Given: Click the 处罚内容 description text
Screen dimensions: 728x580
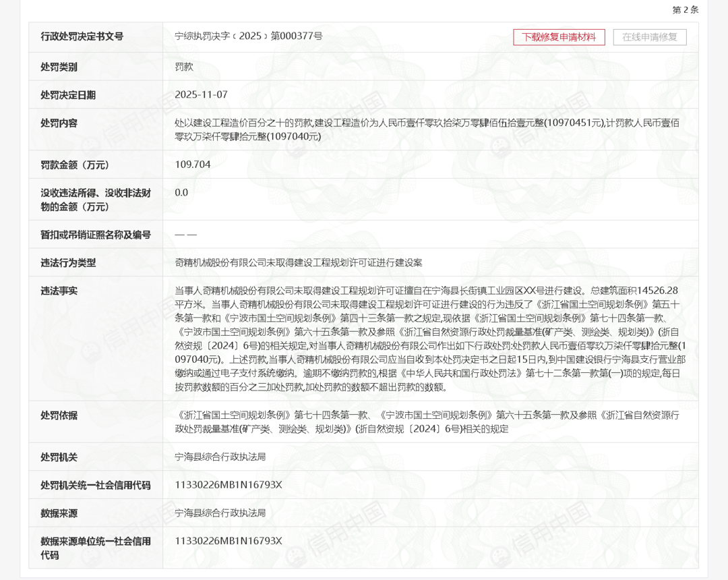Looking at the screenshot, I should coord(426,129).
